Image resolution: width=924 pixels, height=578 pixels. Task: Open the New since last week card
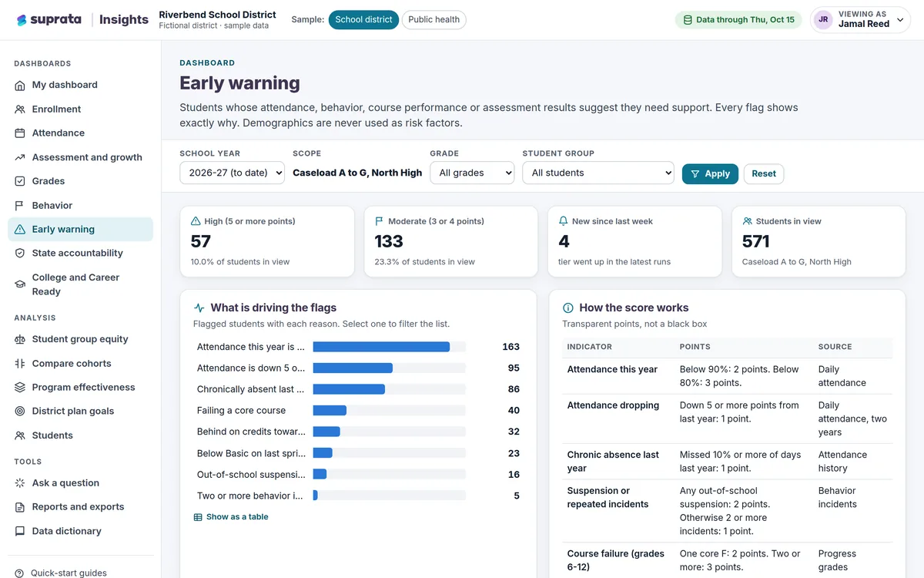634,241
